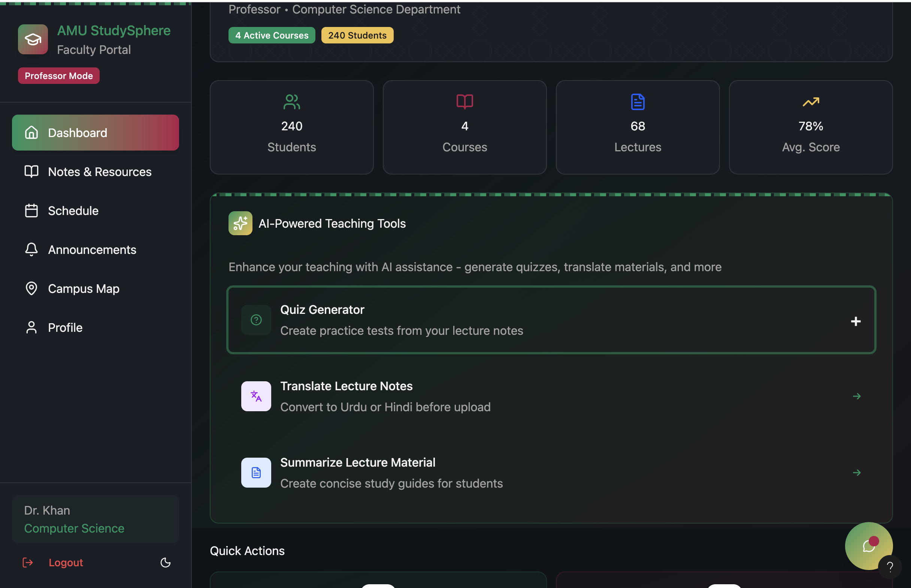Open Summarize Lecture Material via arrow

pos(856,473)
